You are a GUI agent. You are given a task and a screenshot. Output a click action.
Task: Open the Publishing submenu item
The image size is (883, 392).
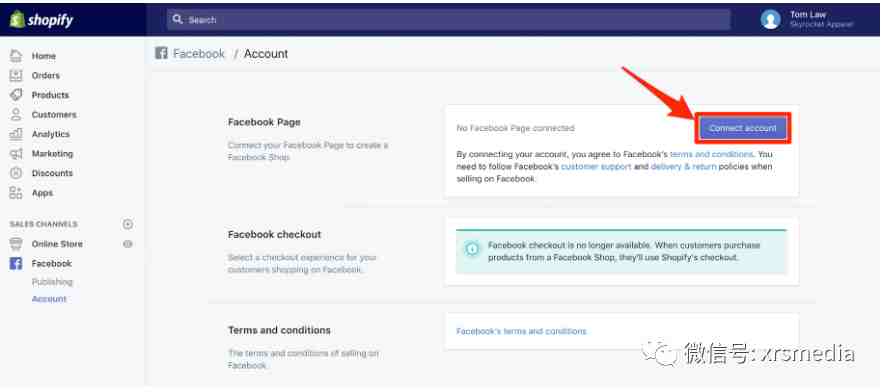pyautogui.click(x=52, y=282)
